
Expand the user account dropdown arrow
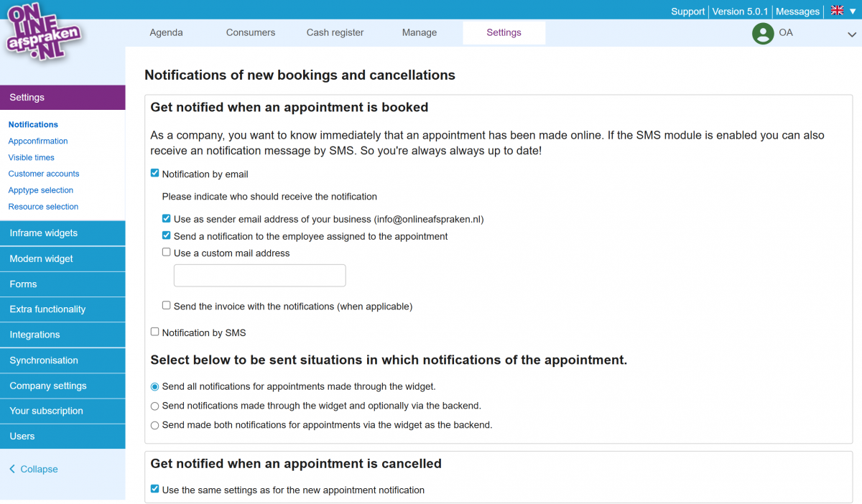pos(852,34)
